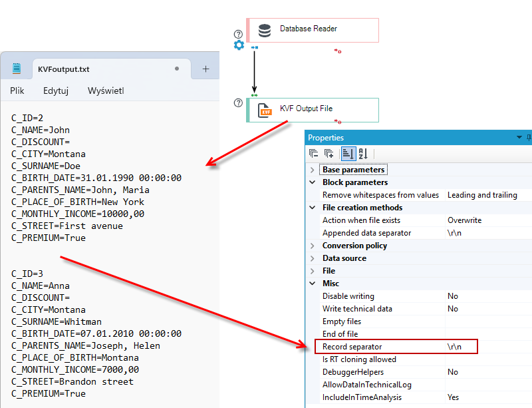Select the KVFoutput.txt tab
This screenshot has width=532, height=408.
point(112,69)
